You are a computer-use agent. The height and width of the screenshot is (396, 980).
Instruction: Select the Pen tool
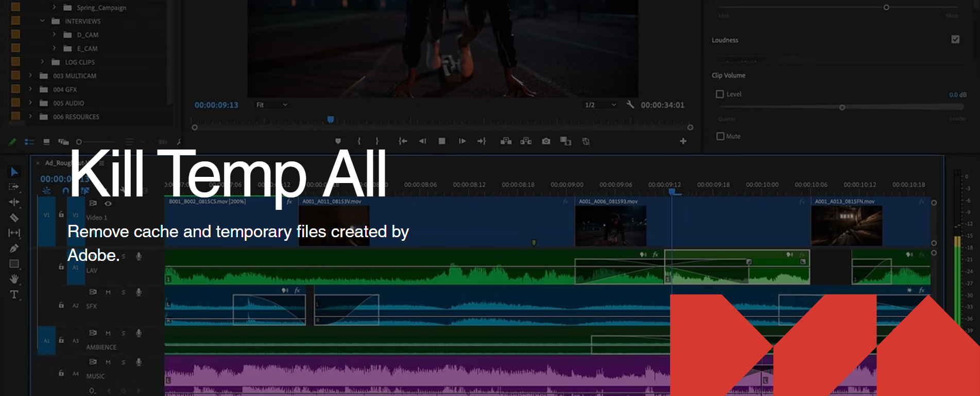tap(14, 249)
